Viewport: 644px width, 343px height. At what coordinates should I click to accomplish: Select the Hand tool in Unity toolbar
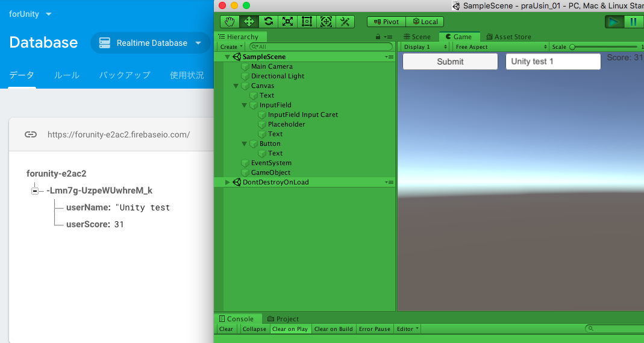230,22
